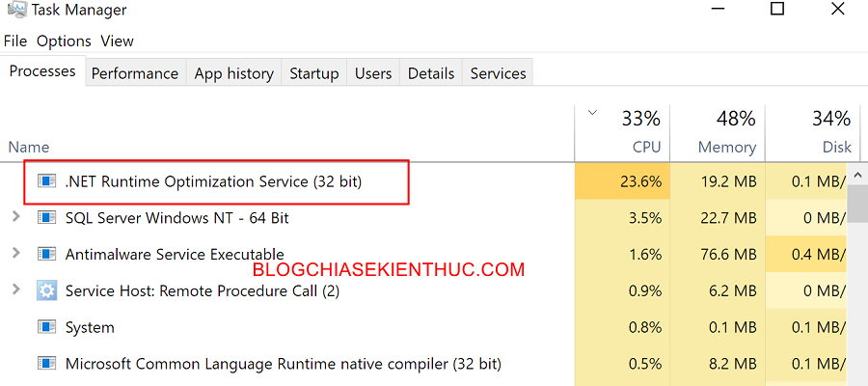The width and height of the screenshot is (868, 386).
Task: Click the Service Host gear icon
Action: click(46, 289)
